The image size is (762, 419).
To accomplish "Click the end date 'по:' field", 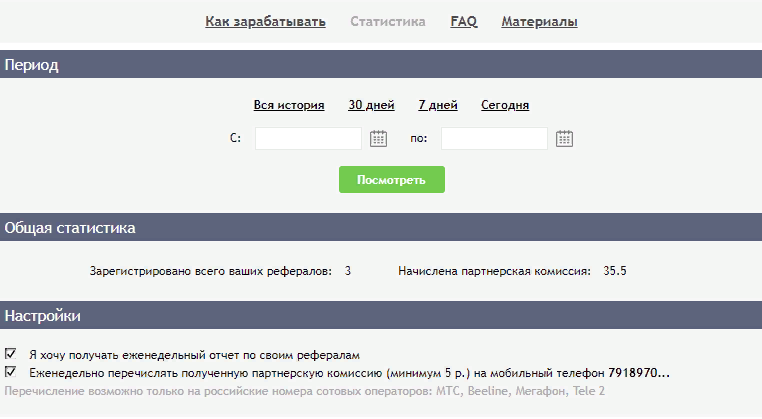I will coord(494,139).
